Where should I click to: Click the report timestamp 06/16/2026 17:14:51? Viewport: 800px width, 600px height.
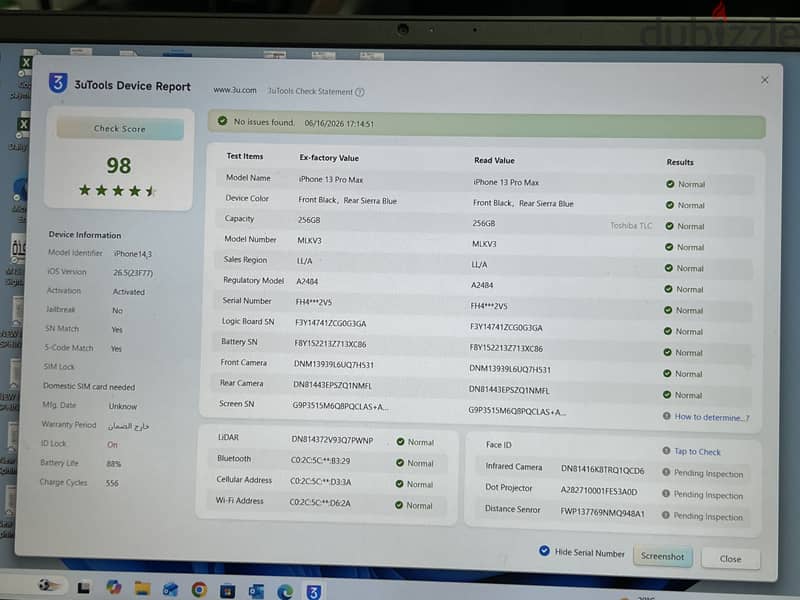[339, 123]
